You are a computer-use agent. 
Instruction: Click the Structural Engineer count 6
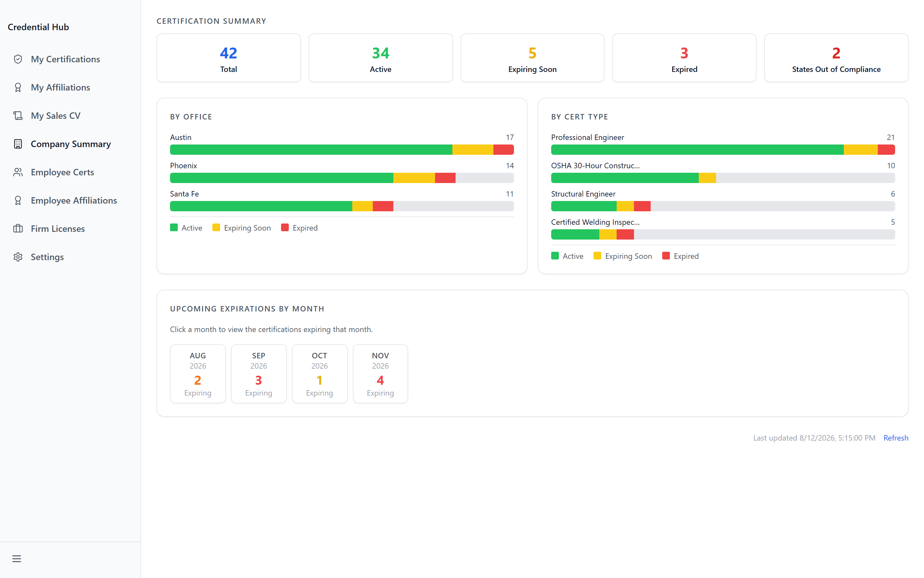click(x=893, y=194)
